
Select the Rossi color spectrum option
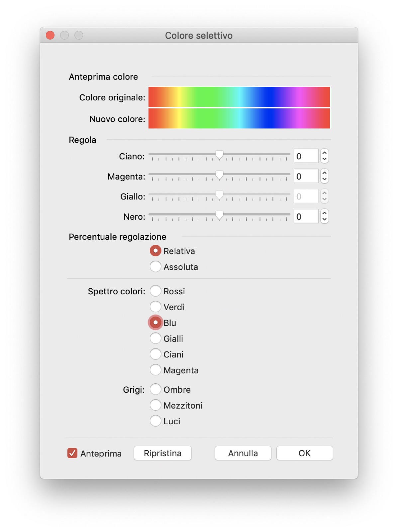click(155, 291)
